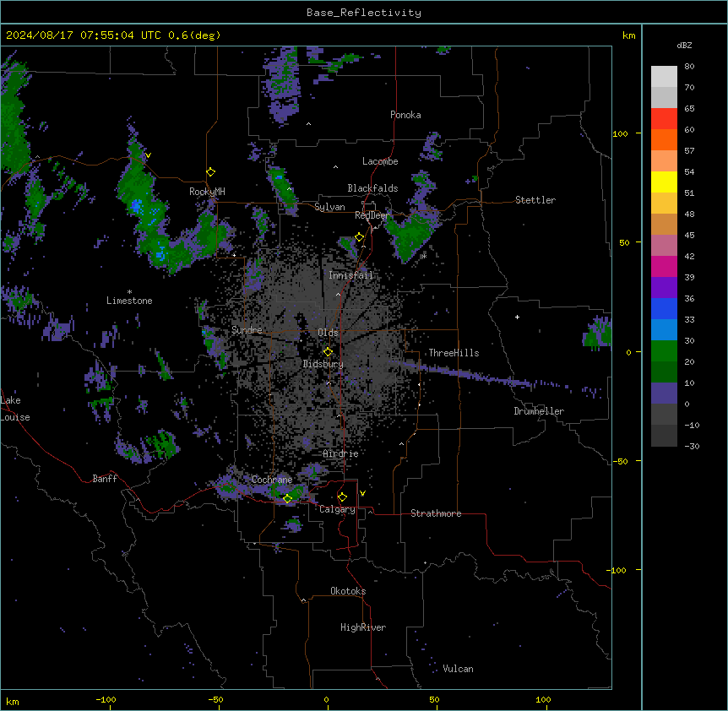This screenshot has height=711, width=728.
Task: Click the dBZ legend heading
Action: click(684, 46)
